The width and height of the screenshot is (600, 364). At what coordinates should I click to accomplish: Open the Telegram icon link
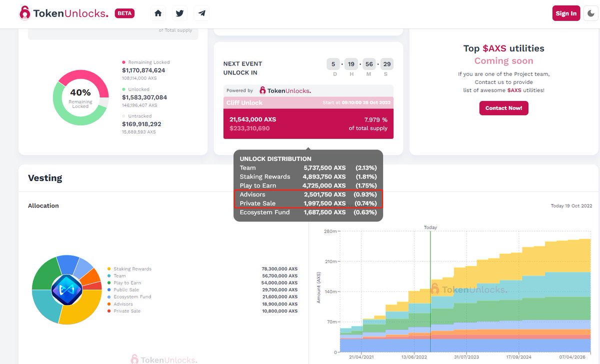(201, 13)
